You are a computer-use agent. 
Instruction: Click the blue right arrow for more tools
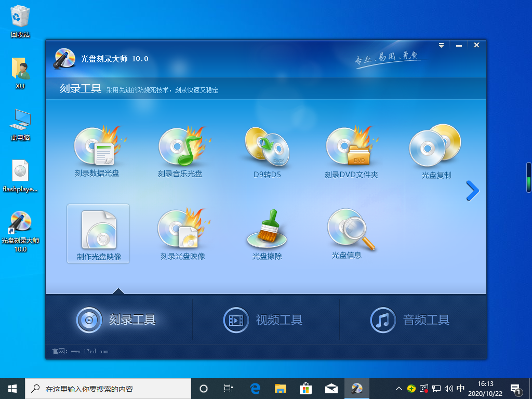click(x=472, y=191)
